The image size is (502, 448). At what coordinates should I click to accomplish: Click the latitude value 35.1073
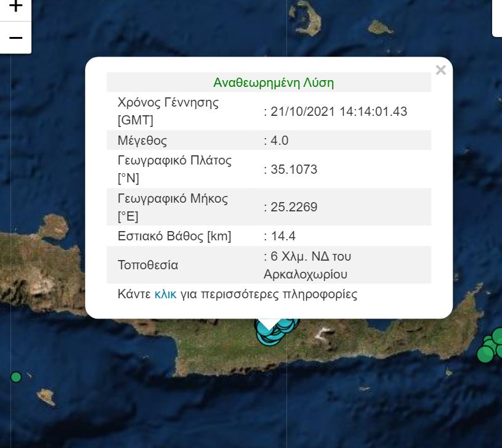(x=292, y=169)
